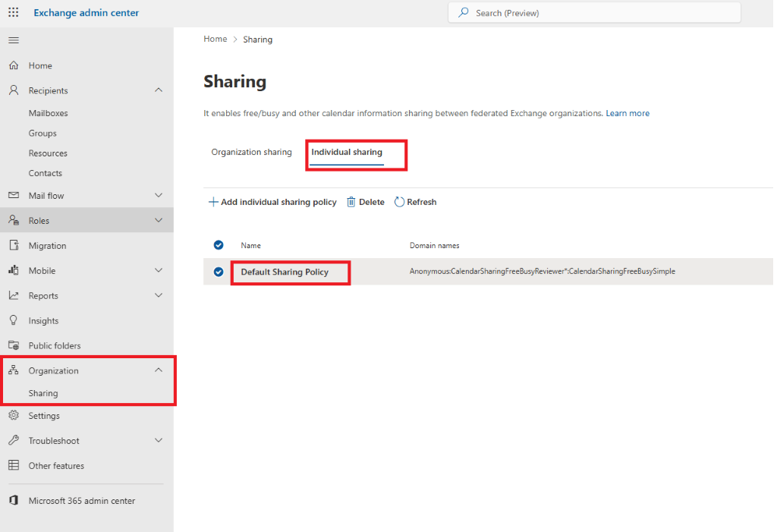Click Add individual sharing policy
The width and height of the screenshot is (777, 532).
click(272, 202)
